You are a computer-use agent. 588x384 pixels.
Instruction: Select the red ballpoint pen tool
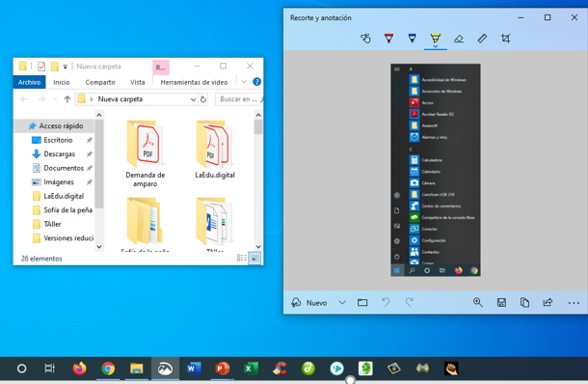pyautogui.click(x=388, y=39)
